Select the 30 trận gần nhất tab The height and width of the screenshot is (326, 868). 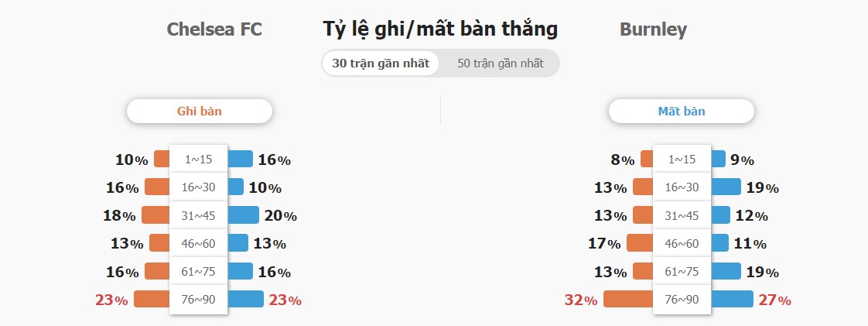point(381,63)
